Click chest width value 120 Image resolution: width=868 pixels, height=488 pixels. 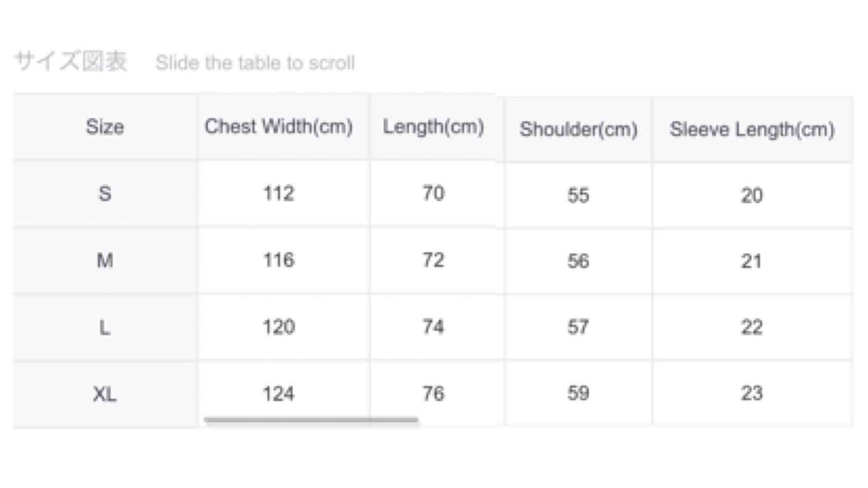click(279, 327)
